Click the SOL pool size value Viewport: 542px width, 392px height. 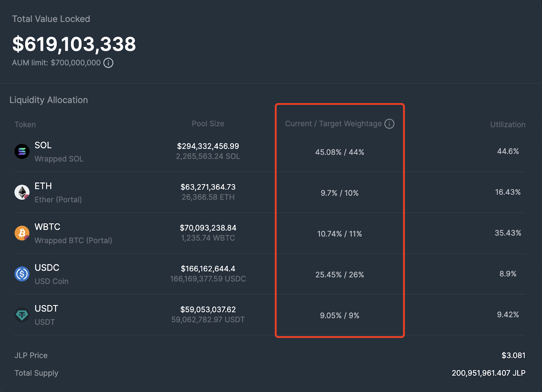(208, 146)
